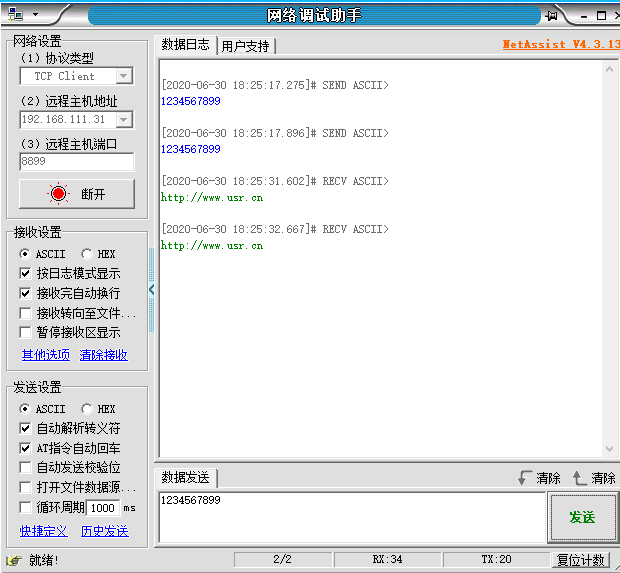Click the down-arrow clear icon above send box
The width and height of the screenshot is (620, 573).
[x=524, y=478]
